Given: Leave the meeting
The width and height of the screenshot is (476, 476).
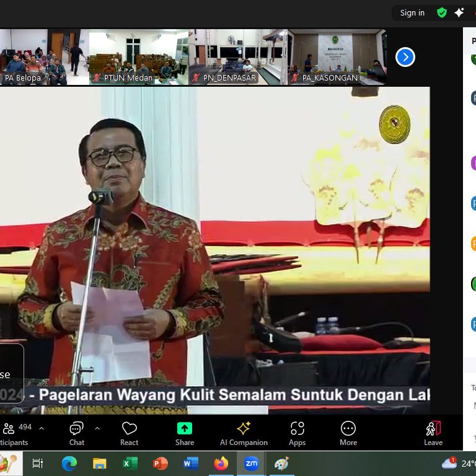Looking at the screenshot, I should (433, 433).
